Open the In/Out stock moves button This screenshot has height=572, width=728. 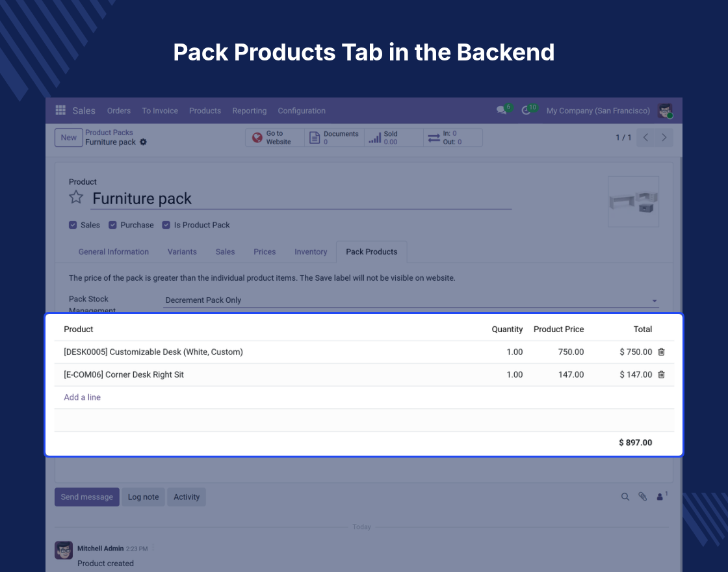[x=453, y=137]
